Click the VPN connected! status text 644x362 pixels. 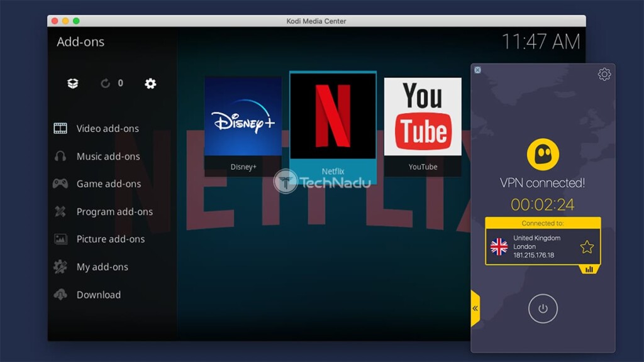point(542,183)
